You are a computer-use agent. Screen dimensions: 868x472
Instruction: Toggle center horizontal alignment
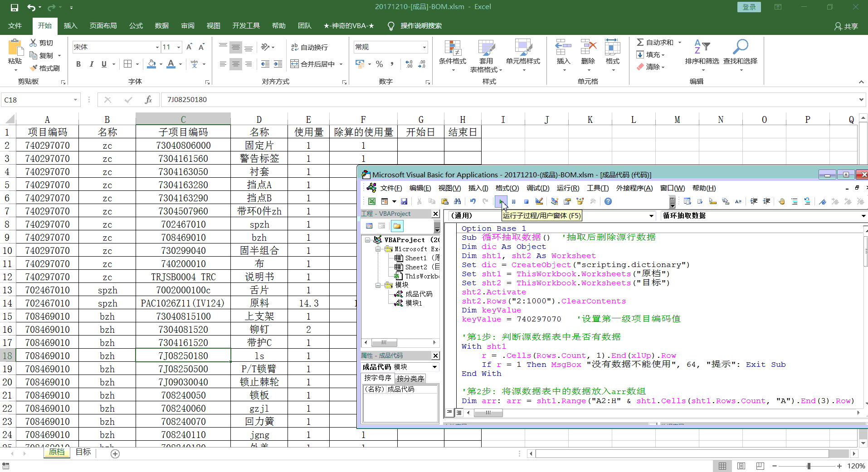pos(235,64)
